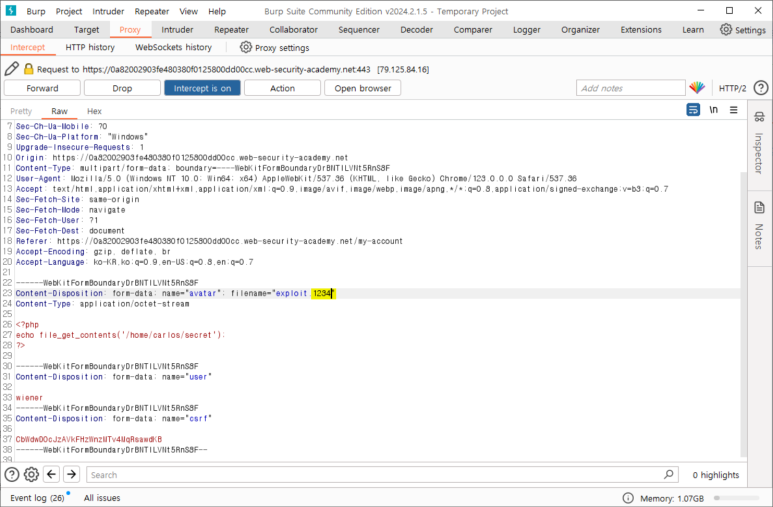Open the WebSockets history sub-tab

coord(174,47)
